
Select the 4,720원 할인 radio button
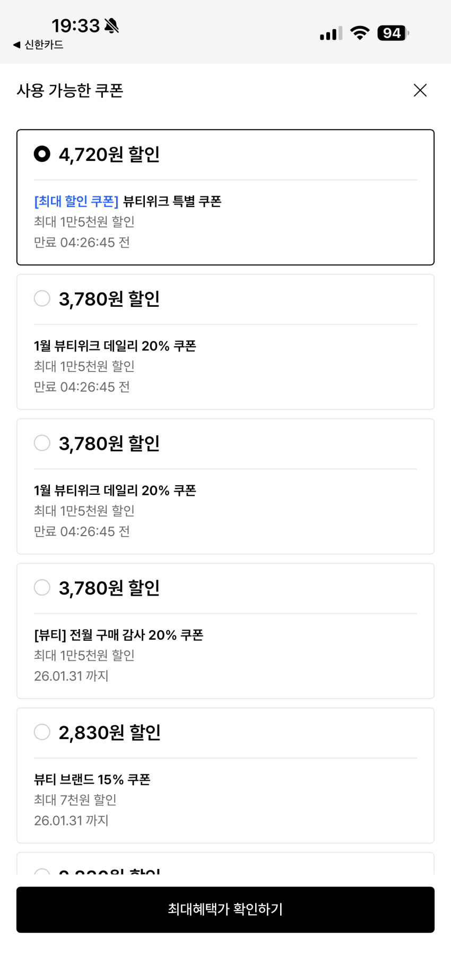(42, 154)
